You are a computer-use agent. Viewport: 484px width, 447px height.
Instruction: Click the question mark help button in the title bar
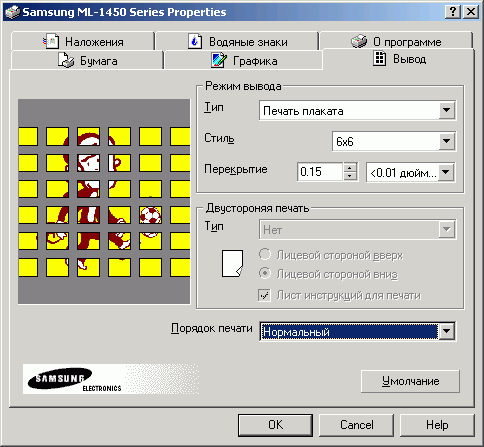(453, 12)
